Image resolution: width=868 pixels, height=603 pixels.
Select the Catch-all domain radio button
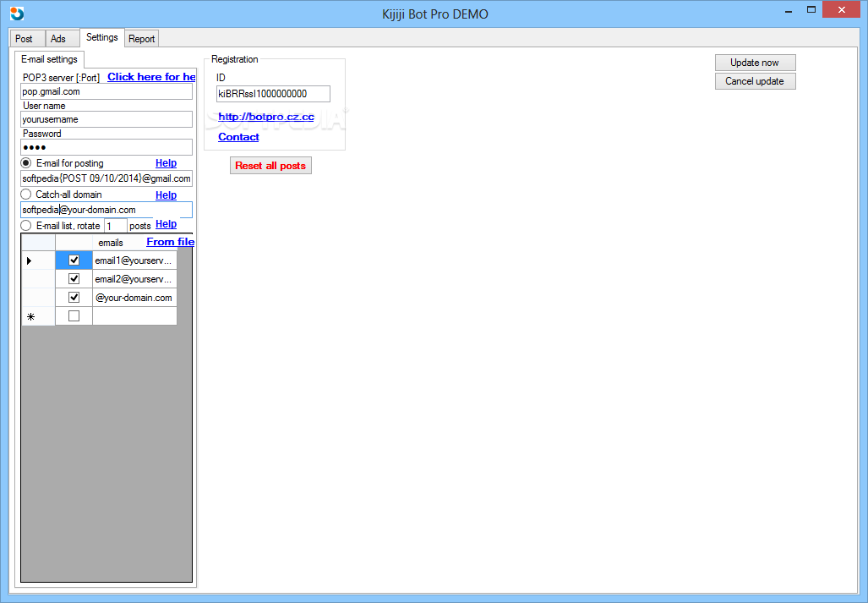click(x=26, y=195)
